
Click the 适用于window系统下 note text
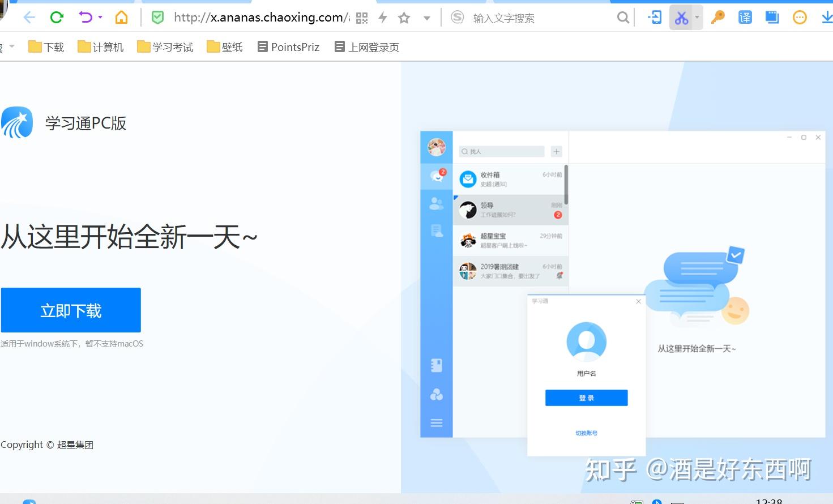(x=72, y=344)
